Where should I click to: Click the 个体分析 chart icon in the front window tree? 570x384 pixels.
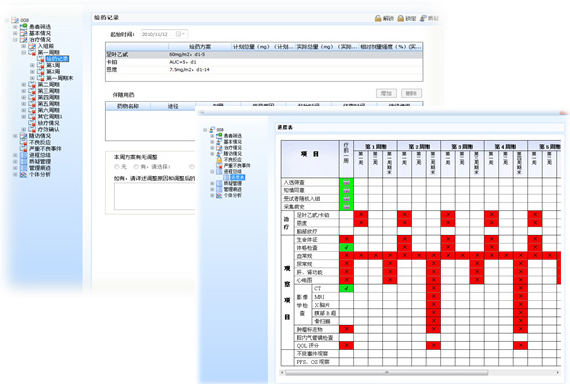point(219,195)
